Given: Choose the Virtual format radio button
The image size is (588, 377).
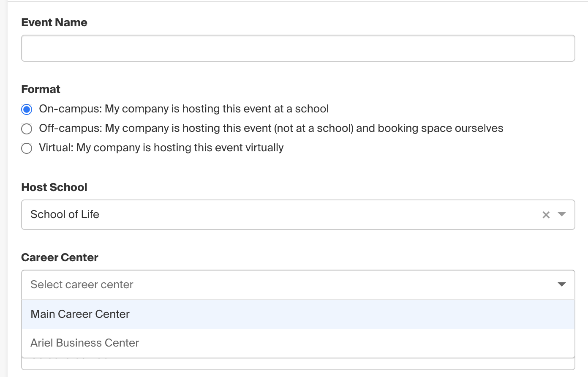Looking at the screenshot, I should tap(27, 148).
